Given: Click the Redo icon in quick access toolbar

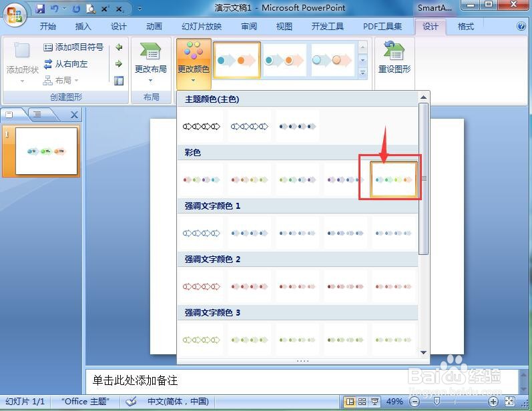Looking at the screenshot, I should [77, 9].
